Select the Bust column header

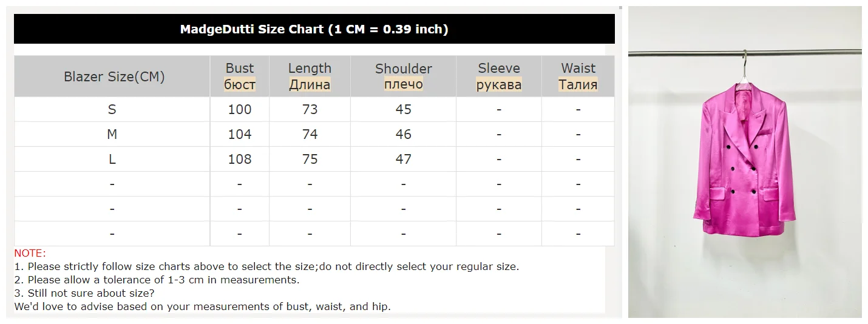point(240,76)
